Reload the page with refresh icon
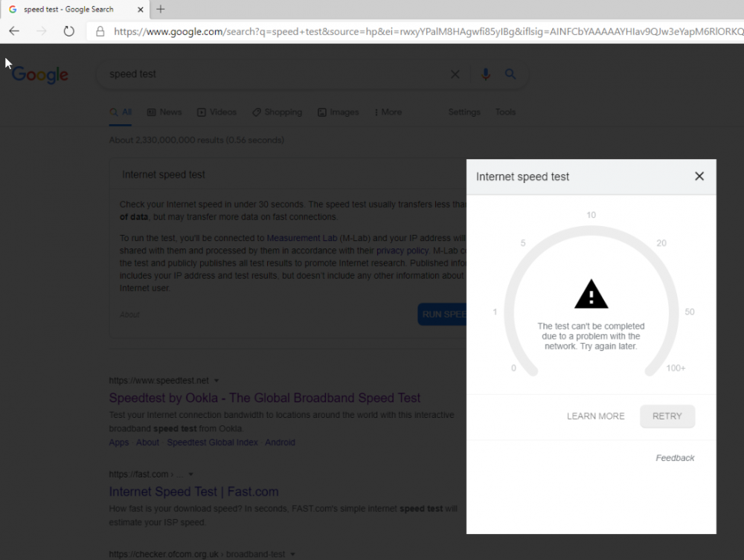Screen dimensions: 744x560 point(68,31)
